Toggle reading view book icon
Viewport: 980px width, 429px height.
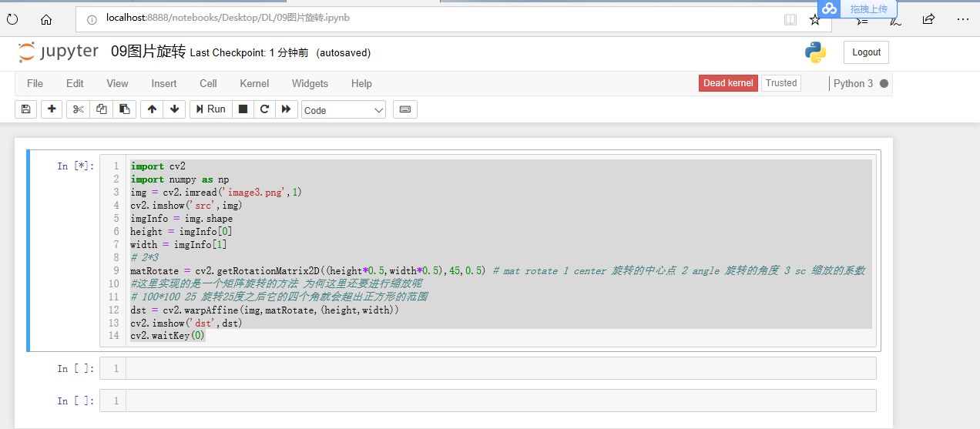click(x=790, y=19)
